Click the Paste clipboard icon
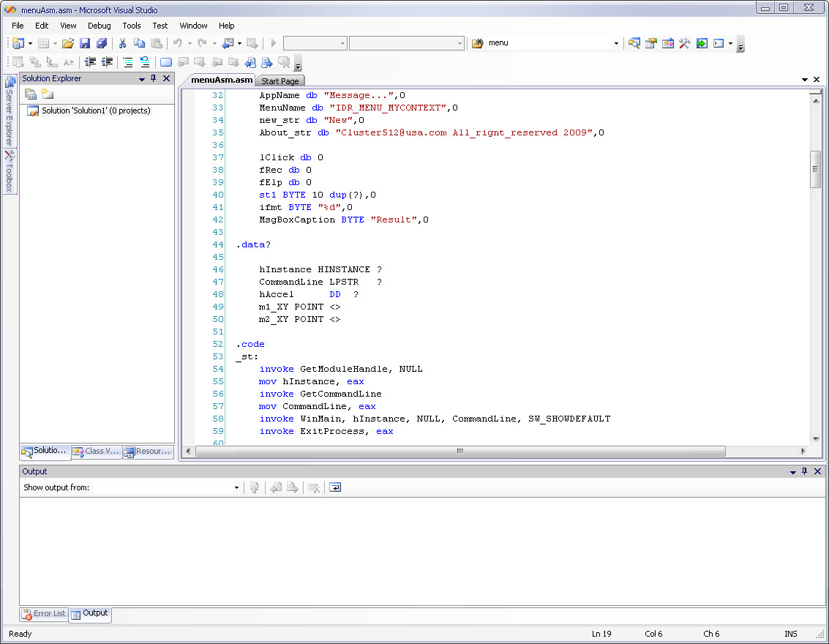 [157, 43]
